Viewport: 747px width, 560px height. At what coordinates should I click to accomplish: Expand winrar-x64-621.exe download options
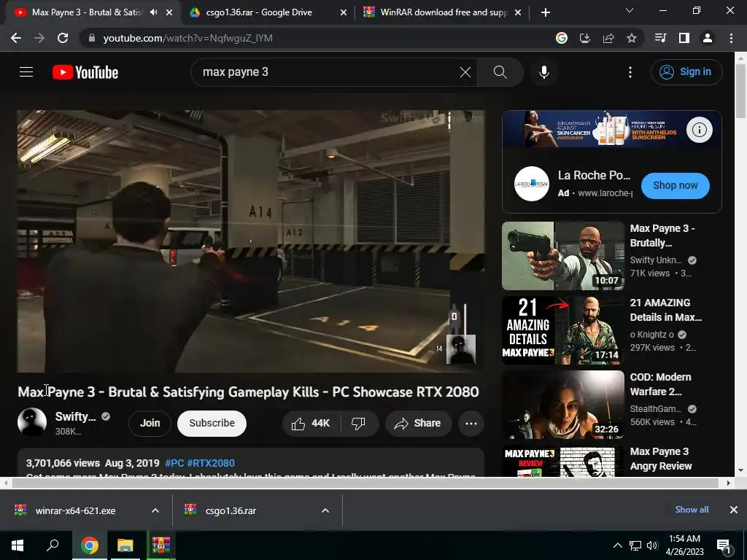point(155,510)
